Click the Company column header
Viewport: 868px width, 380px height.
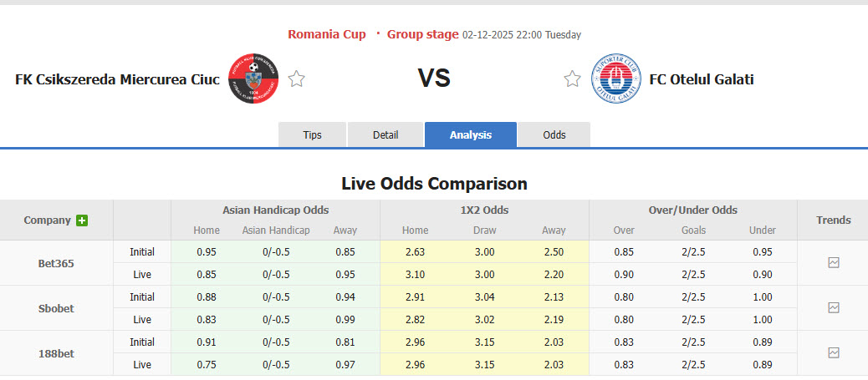point(48,220)
